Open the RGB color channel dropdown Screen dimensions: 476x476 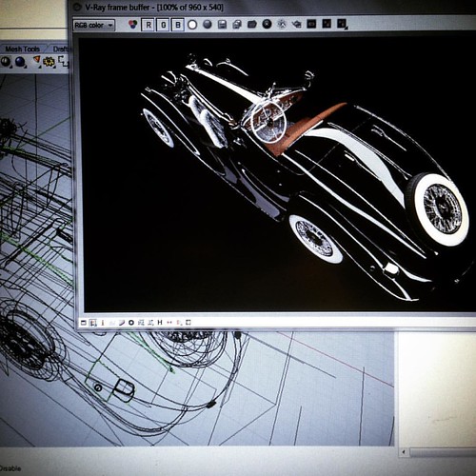(94, 25)
